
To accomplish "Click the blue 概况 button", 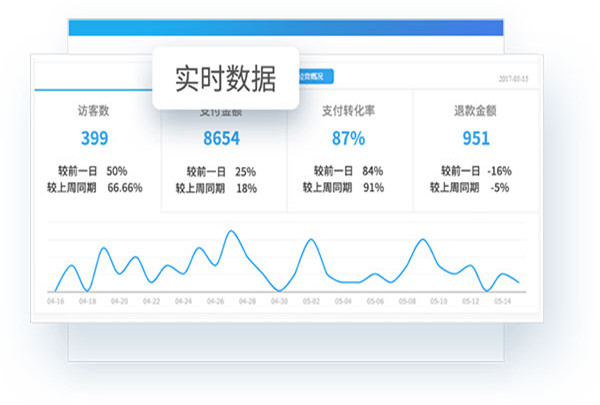I will pyautogui.click(x=315, y=77).
